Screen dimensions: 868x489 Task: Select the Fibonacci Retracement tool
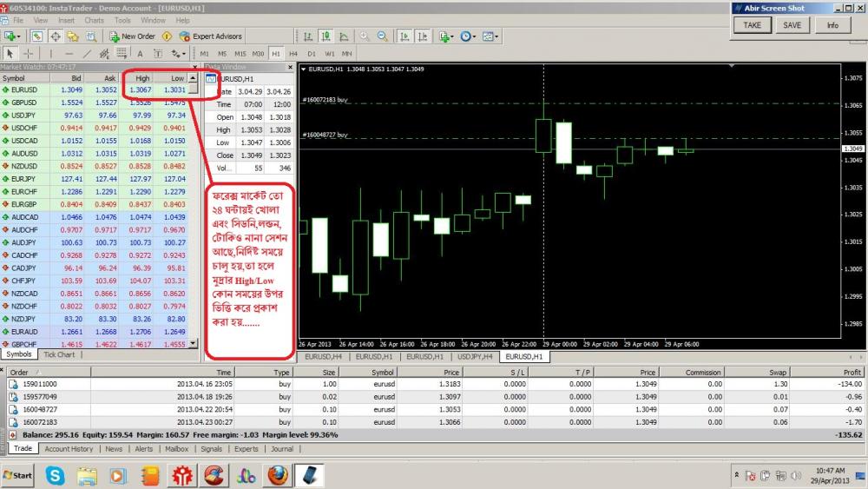click(x=122, y=54)
